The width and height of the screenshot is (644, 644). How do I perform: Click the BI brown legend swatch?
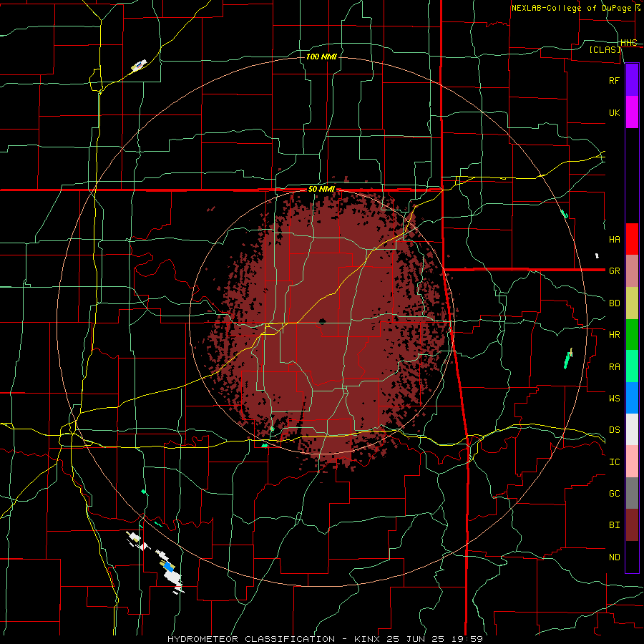[x=632, y=525]
